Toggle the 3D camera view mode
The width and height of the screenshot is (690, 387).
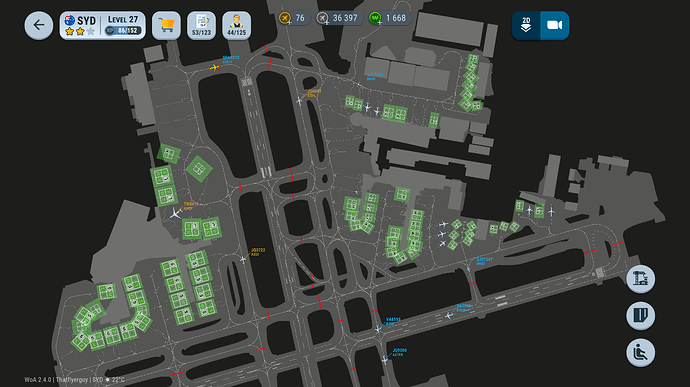point(554,26)
